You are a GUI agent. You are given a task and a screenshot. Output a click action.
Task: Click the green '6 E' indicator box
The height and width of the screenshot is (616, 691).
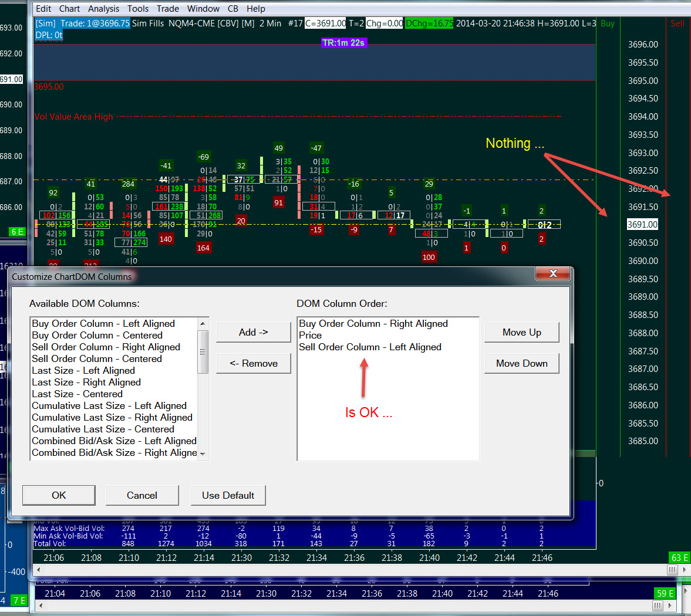click(18, 232)
